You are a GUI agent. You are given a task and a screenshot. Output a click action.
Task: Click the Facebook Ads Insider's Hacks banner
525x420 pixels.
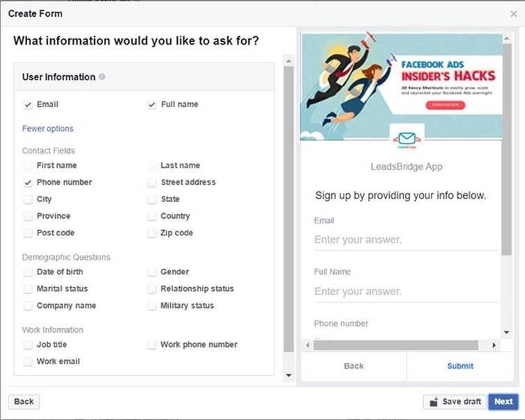401,87
